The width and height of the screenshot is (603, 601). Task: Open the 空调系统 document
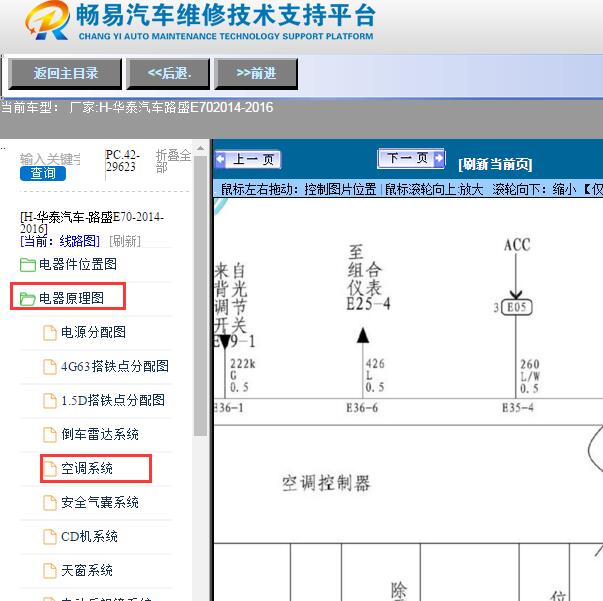(x=87, y=468)
